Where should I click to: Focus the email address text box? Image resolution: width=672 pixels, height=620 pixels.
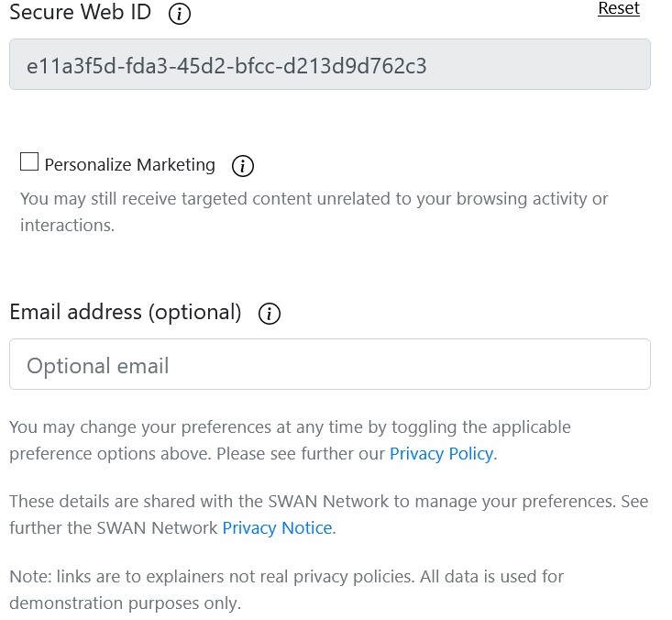329,365
